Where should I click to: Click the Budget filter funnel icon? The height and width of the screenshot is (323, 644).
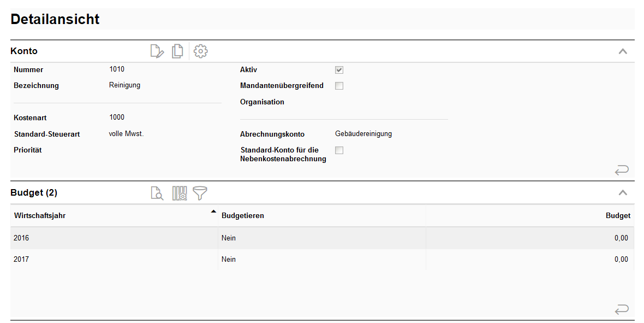tap(200, 193)
